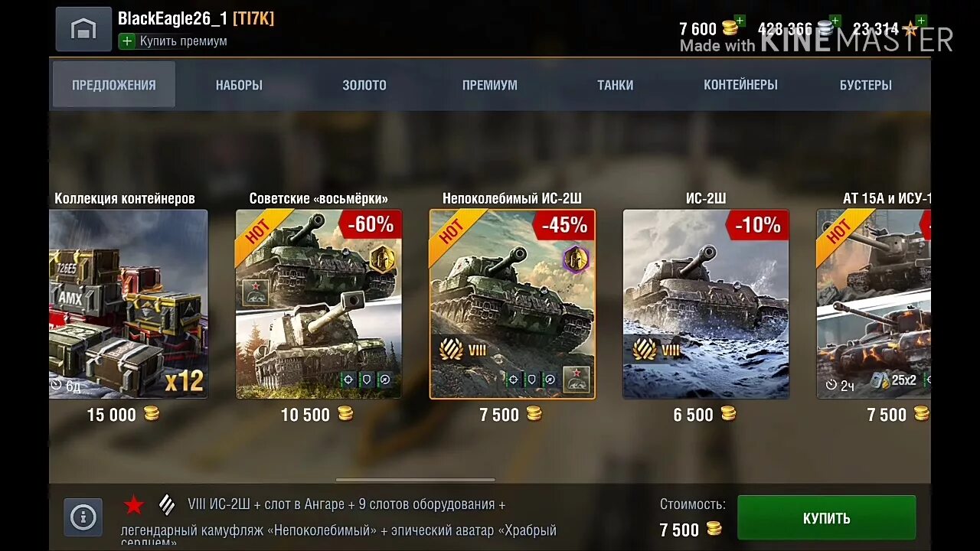The image size is (980, 551).
Task: Open the info button beside the offer description
Action: tap(83, 517)
